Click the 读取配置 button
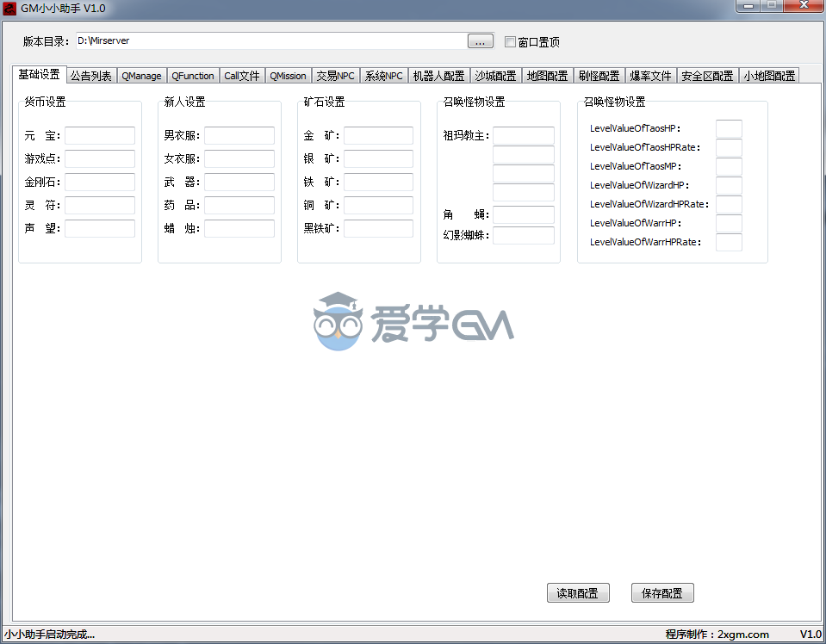 point(578,593)
